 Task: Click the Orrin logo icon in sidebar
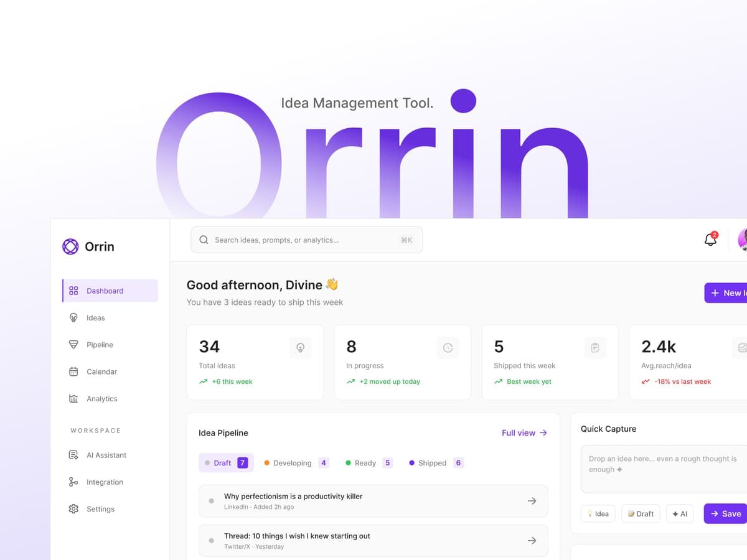point(70,246)
